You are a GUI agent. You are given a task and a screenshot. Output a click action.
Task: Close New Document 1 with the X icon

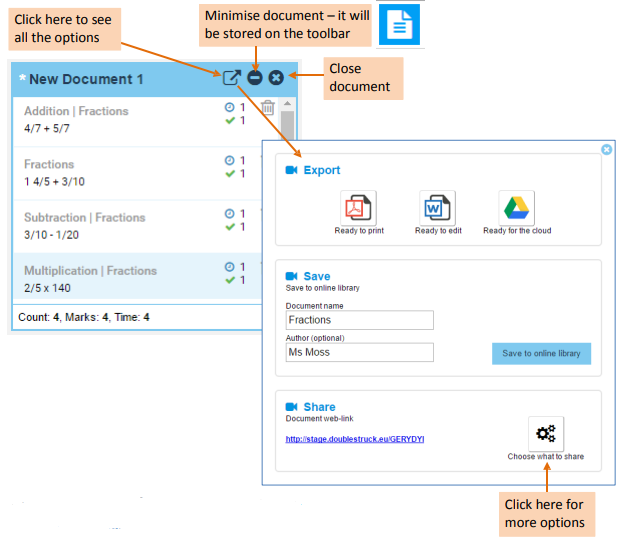276,78
